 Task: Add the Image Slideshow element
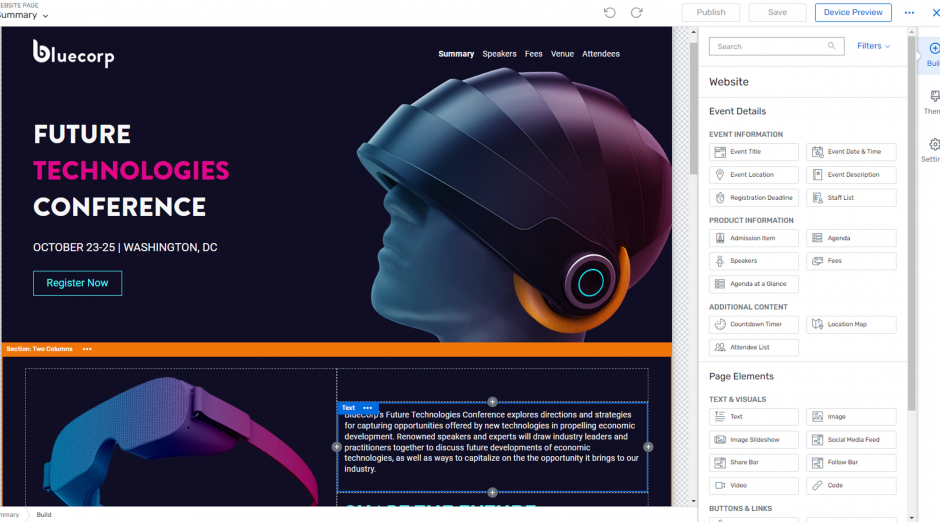point(754,439)
